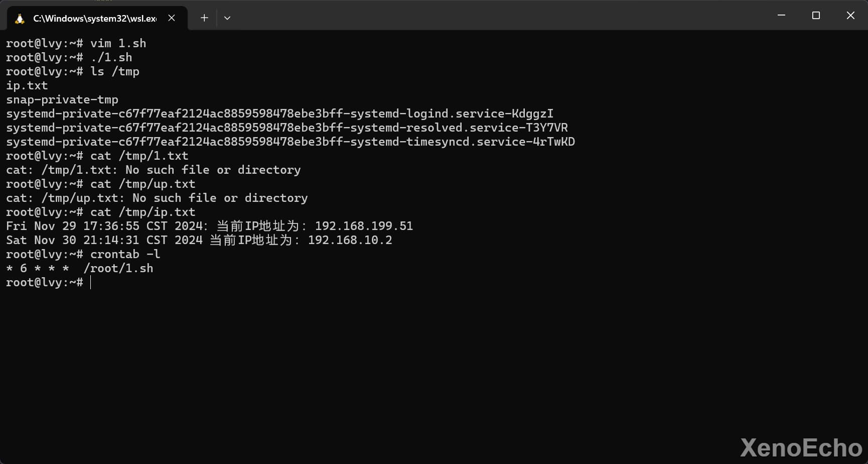Close the wsl.exe tab
Viewport: 868px width, 464px height.
click(172, 18)
